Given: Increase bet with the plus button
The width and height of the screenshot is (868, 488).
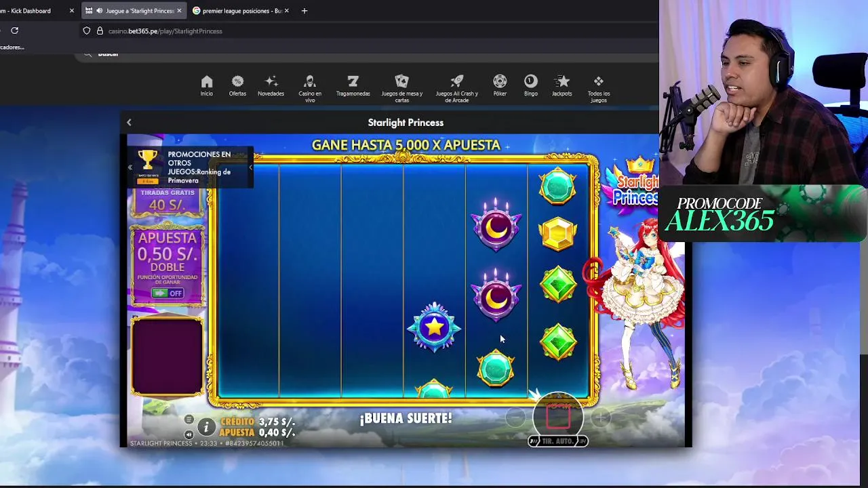Looking at the screenshot, I should (600, 418).
